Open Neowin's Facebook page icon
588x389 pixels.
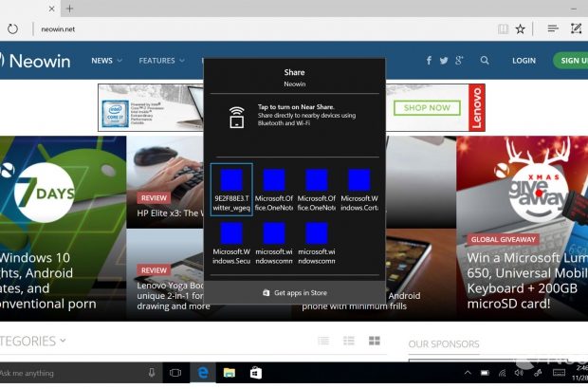pyautogui.click(x=429, y=61)
